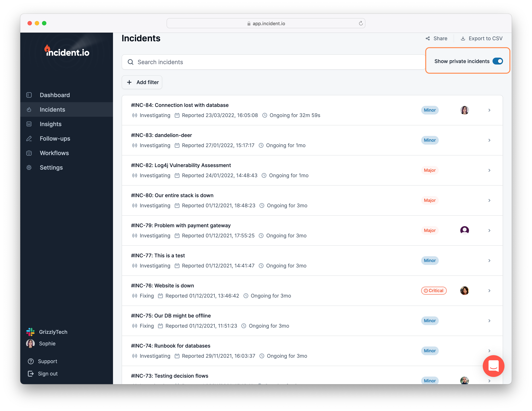Open the Intercom chat bubble
The width and height of the screenshot is (532, 411).
[x=493, y=366]
